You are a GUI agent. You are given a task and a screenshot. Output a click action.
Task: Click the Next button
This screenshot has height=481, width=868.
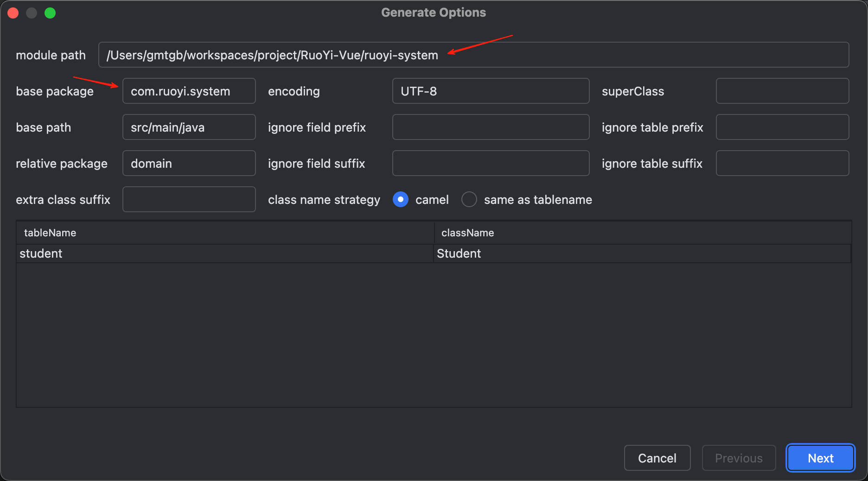coord(820,458)
